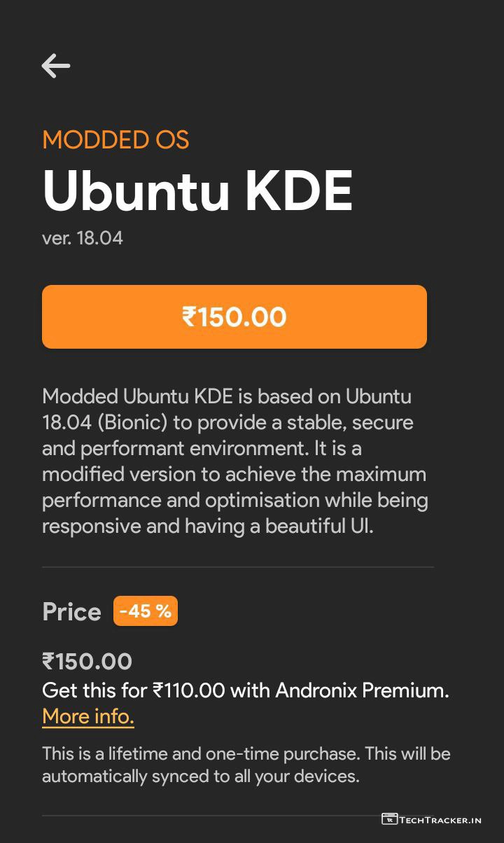The image size is (504, 843).
Task: Click the divider line above the Price section
Action: tap(238, 567)
